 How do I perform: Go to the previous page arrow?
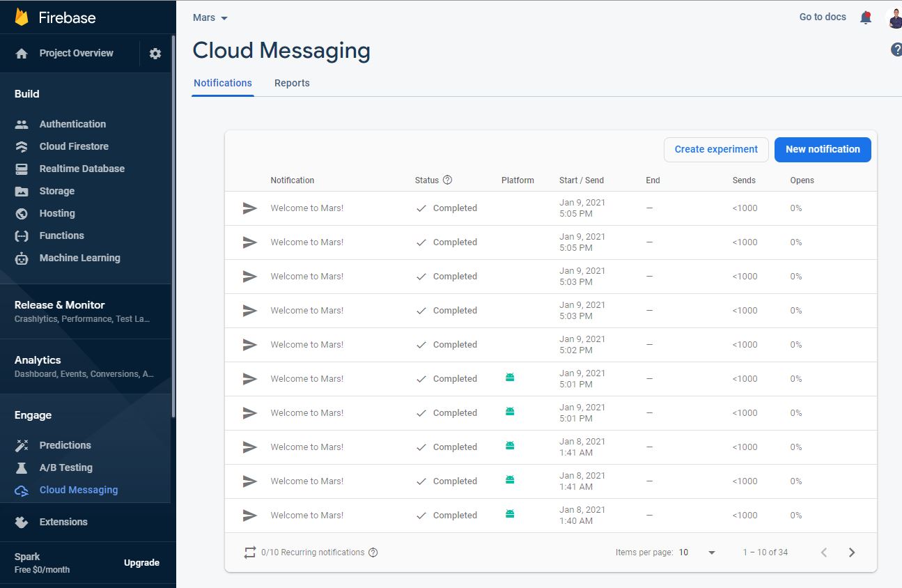pyautogui.click(x=824, y=552)
